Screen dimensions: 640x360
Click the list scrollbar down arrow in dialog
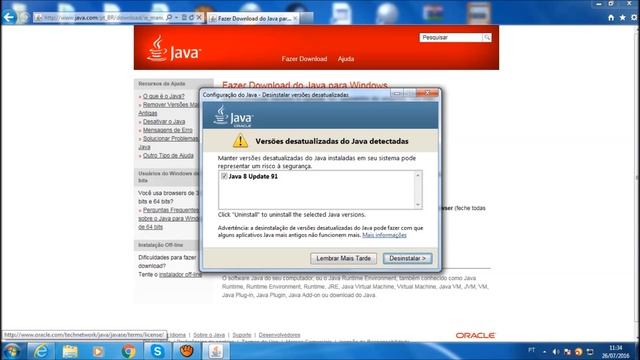tap(418, 205)
